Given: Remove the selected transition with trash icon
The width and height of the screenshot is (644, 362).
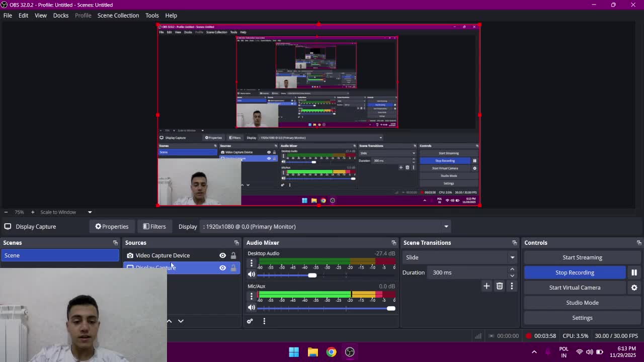Looking at the screenshot, I should (x=499, y=286).
